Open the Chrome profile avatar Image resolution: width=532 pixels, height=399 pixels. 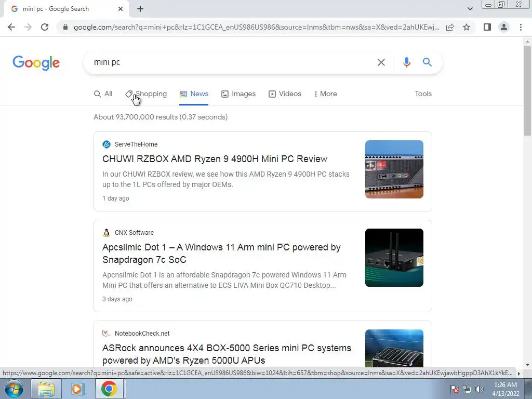point(504,27)
